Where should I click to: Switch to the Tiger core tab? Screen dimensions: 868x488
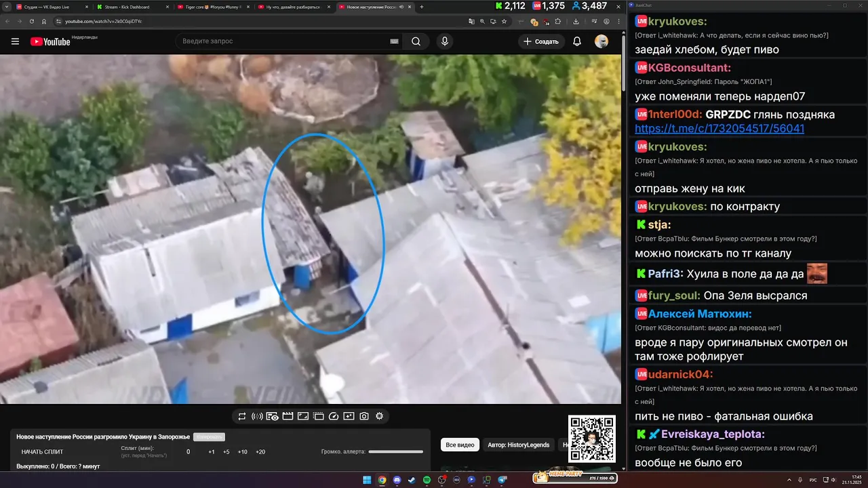click(212, 7)
